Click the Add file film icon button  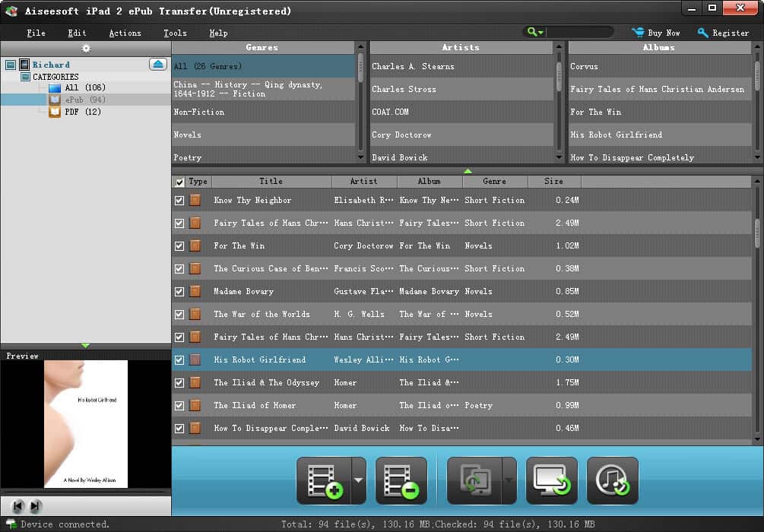pyautogui.click(x=325, y=481)
